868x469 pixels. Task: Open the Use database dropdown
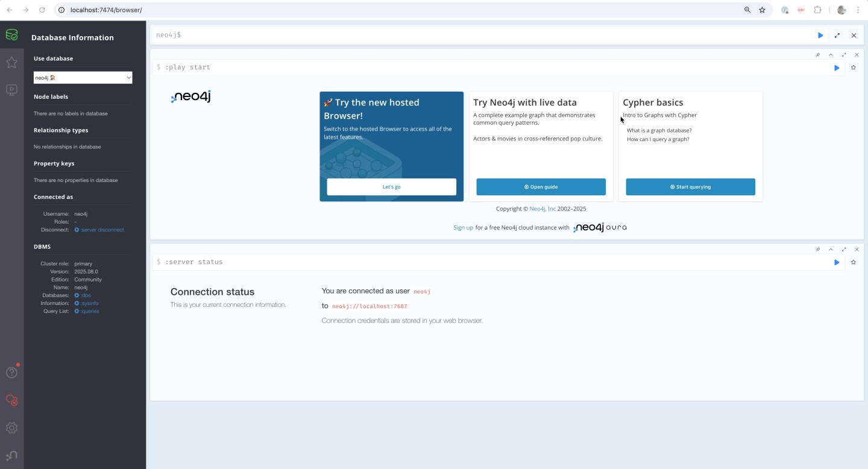pyautogui.click(x=83, y=77)
